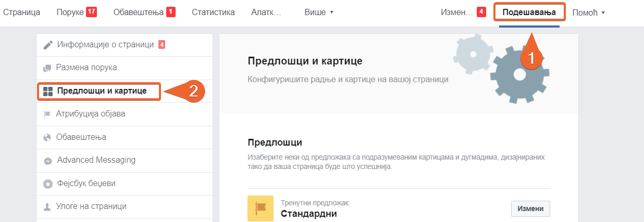Open top Обавештења tab with red badge
This screenshot has width=644, height=222.
(x=144, y=12)
